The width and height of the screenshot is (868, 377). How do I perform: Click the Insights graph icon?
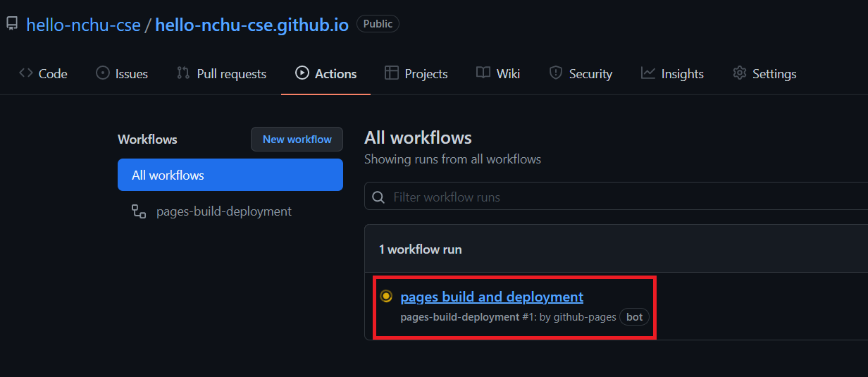[x=648, y=73]
